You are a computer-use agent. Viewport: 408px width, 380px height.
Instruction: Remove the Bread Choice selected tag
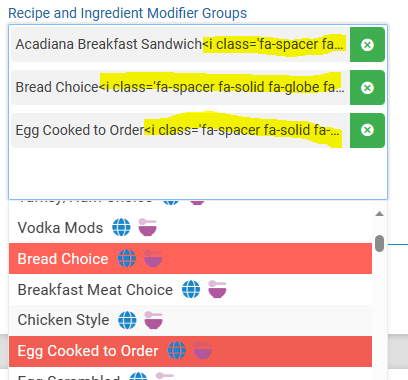point(367,88)
